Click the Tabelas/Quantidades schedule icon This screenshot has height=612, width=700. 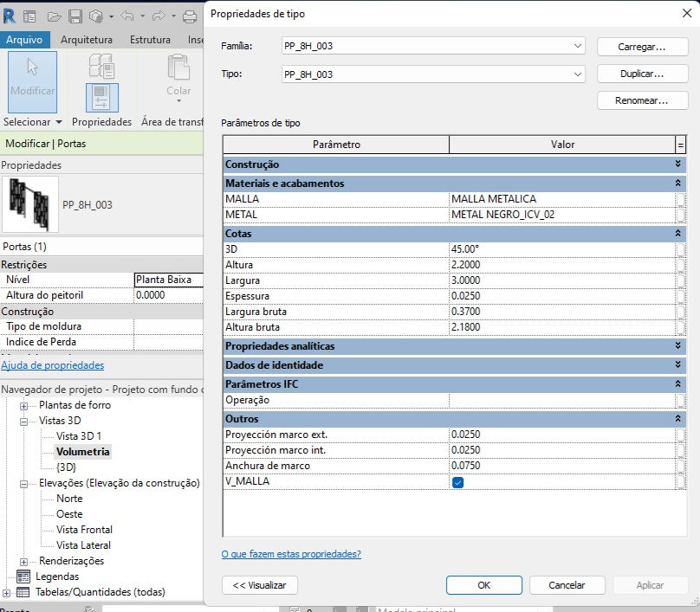click(23, 592)
